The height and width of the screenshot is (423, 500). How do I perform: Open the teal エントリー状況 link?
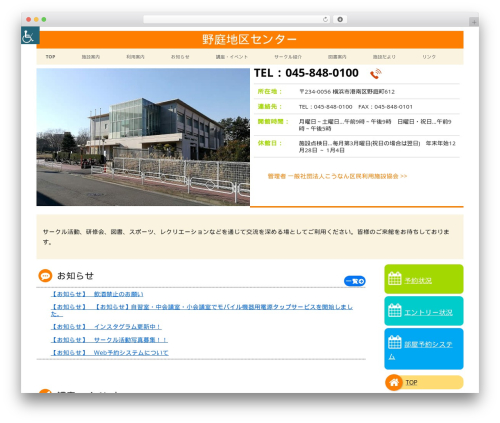click(x=428, y=312)
